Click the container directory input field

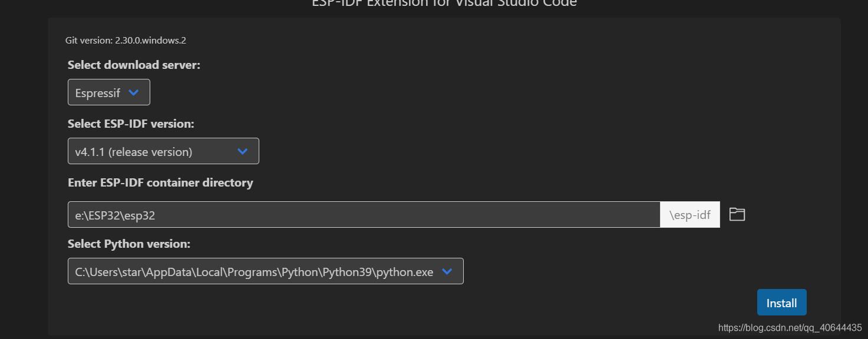pos(364,214)
